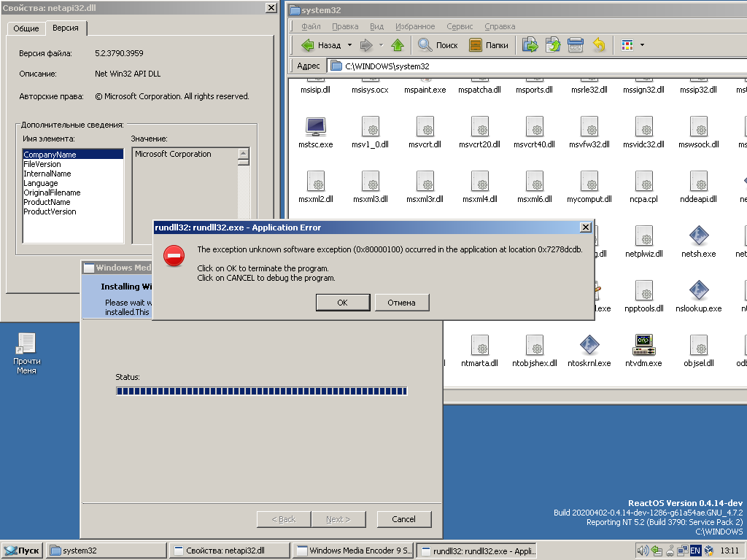Select the Версия tab
The height and width of the screenshot is (560, 747).
[66, 28]
